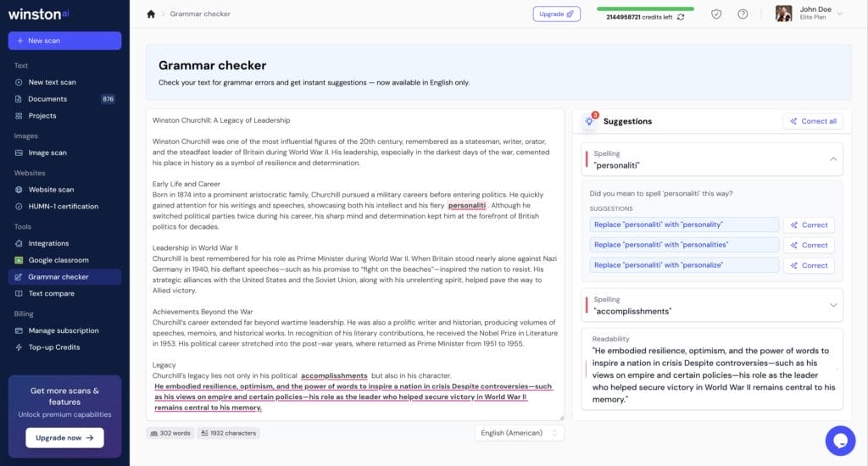This screenshot has width=868, height=466.
Task: Open the help question mark icon
Action: coord(743,14)
